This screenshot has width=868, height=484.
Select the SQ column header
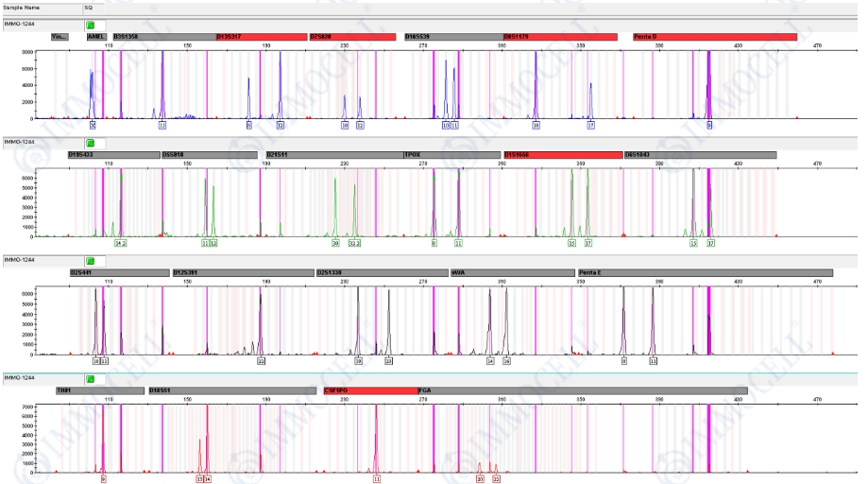click(88, 8)
